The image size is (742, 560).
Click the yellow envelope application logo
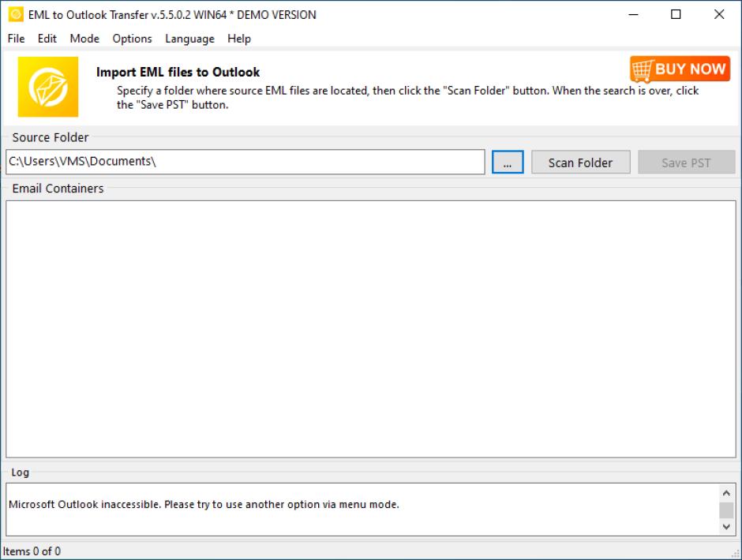click(48, 87)
